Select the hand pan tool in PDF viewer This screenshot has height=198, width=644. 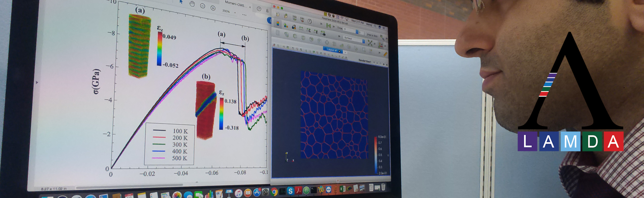point(192,4)
